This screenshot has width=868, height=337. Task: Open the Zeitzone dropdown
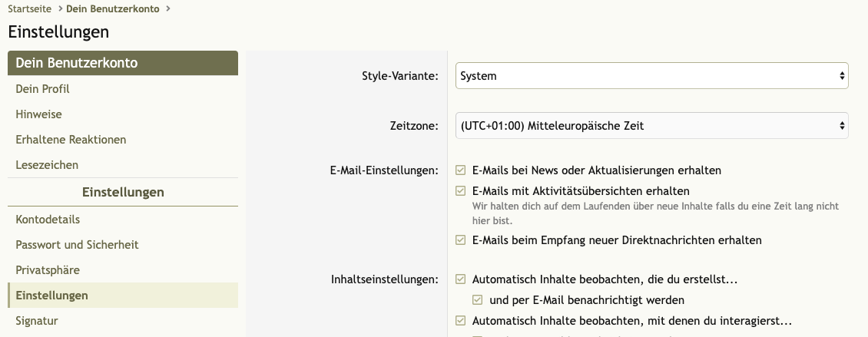651,125
